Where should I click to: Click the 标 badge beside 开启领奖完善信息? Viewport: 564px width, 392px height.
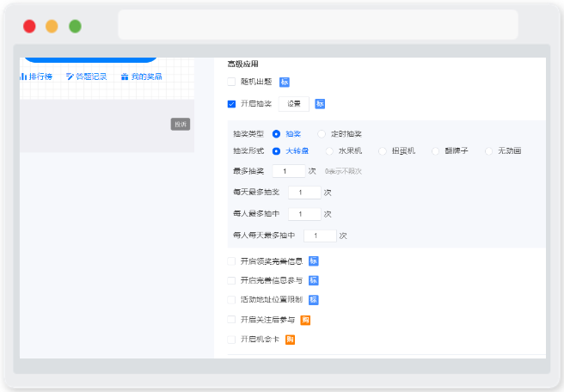point(313,261)
